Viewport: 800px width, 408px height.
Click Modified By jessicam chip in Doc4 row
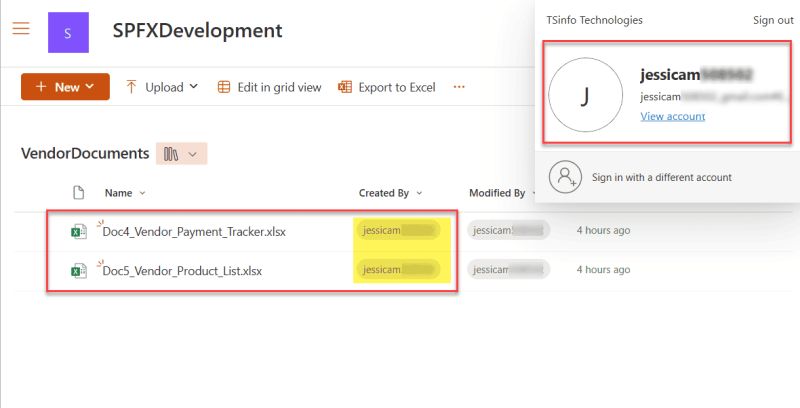(x=509, y=231)
